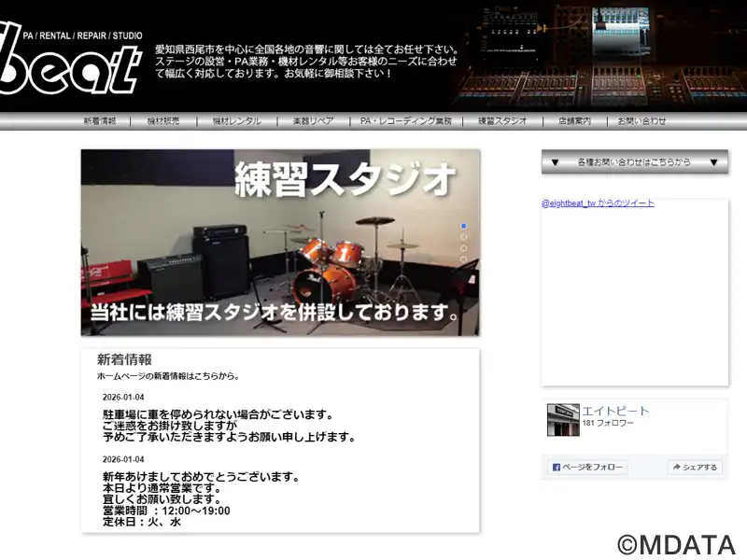Select the second slideshow indicator dot
747x560 pixels.
463,237
